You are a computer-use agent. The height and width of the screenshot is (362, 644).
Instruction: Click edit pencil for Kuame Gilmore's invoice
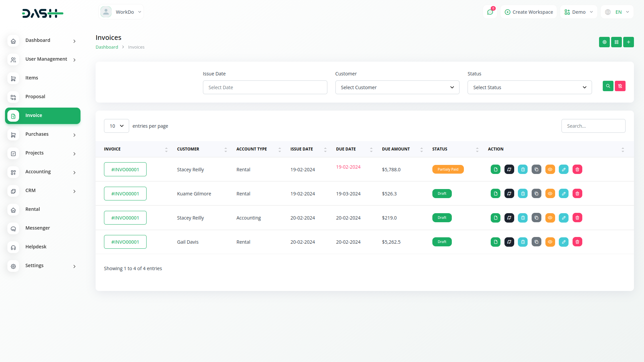(x=563, y=194)
